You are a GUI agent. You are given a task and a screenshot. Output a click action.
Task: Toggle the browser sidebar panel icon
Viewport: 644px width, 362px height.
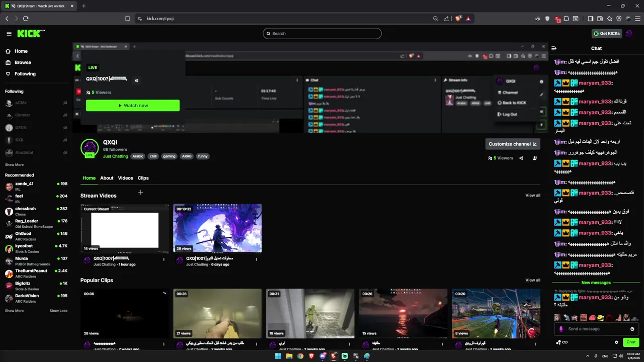[591, 19]
